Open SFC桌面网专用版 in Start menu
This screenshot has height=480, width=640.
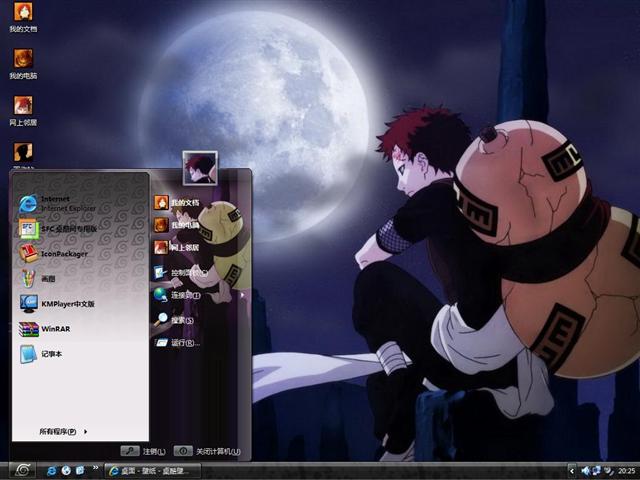click(58, 229)
